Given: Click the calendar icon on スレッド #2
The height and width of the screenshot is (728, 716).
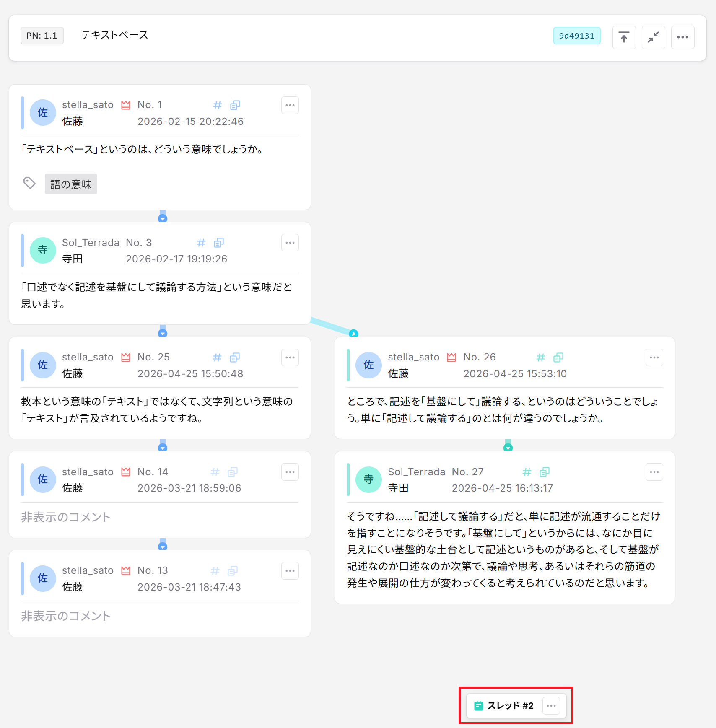Looking at the screenshot, I should tap(478, 706).
